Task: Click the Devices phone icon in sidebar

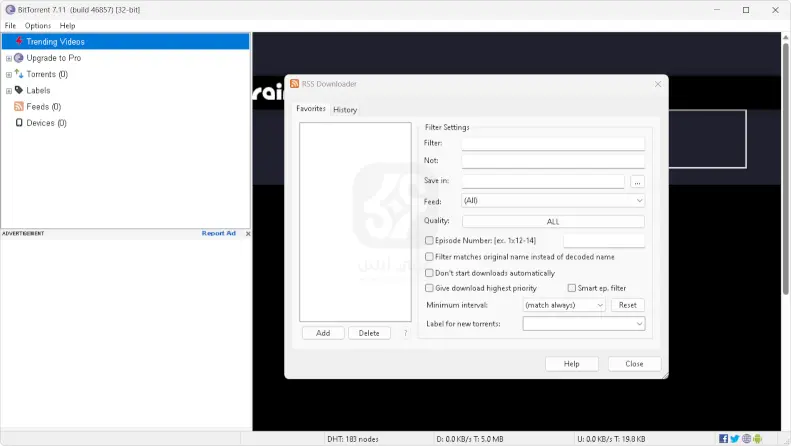Action: click(19, 123)
